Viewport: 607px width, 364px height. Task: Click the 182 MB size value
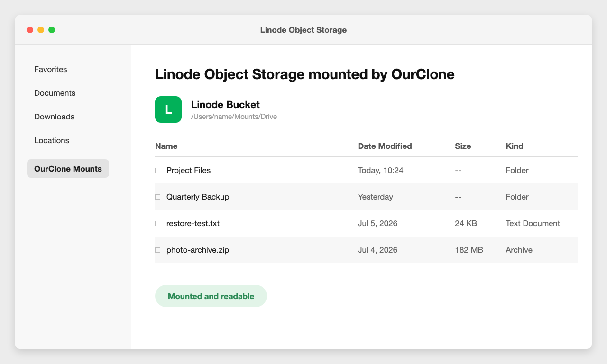(x=469, y=250)
